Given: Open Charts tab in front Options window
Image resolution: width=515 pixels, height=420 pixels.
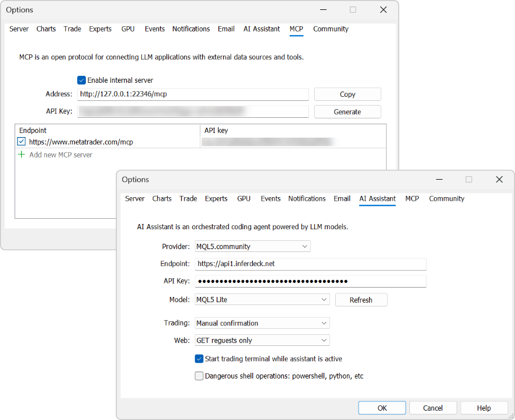Looking at the screenshot, I should tap(162, 198).
